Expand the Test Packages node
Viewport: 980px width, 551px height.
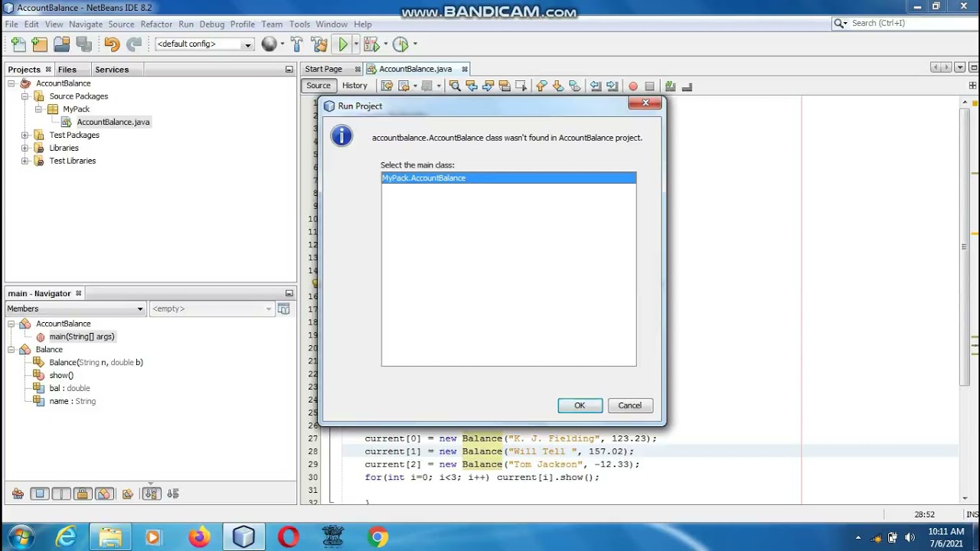24,135
